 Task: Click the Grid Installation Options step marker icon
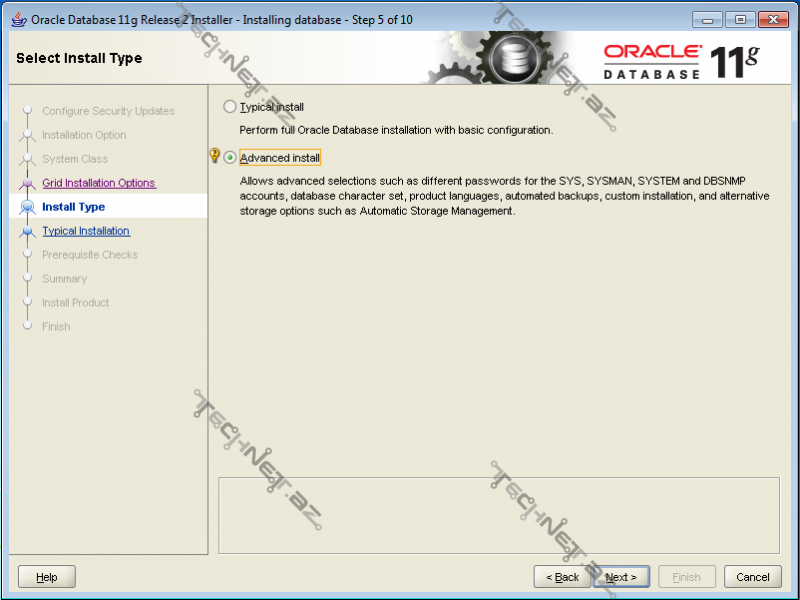[27, 184]
